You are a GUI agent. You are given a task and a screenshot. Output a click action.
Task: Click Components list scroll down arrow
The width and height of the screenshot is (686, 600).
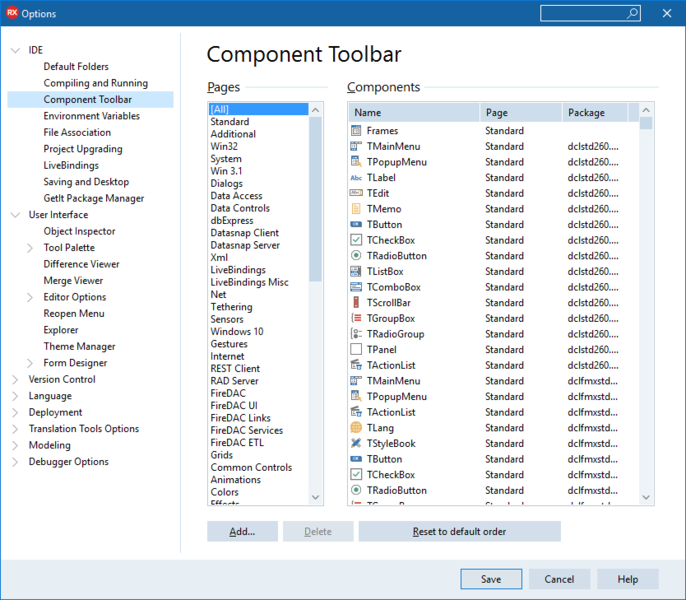point(646,498)
